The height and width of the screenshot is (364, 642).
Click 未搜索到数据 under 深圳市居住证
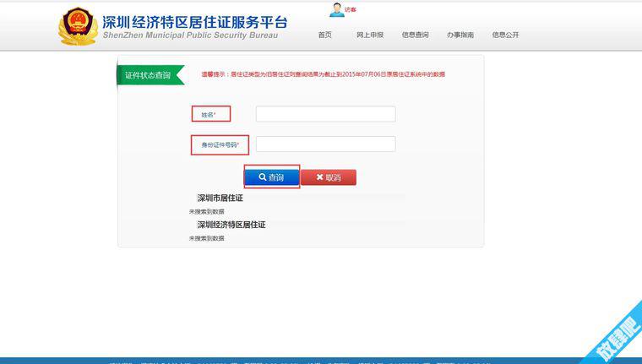(206, 212)
